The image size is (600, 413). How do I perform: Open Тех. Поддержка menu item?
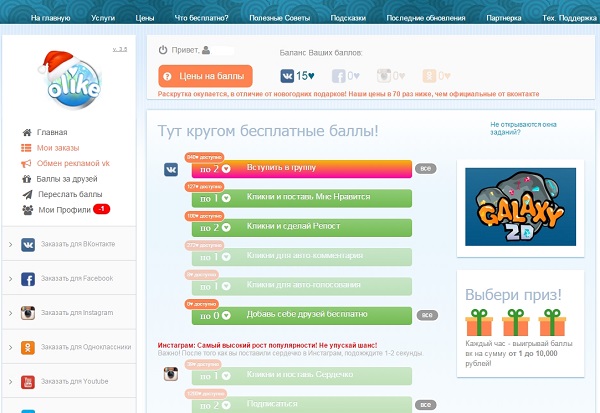tap(569, 18)
